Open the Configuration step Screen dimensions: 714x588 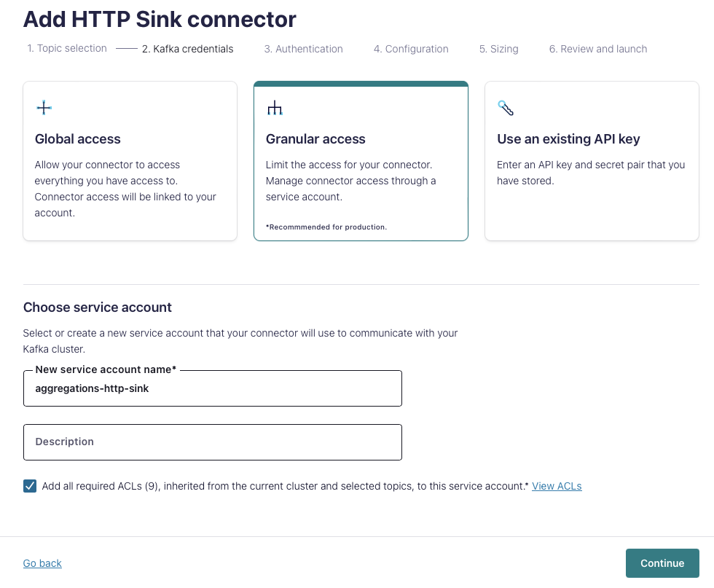point(411,50)
